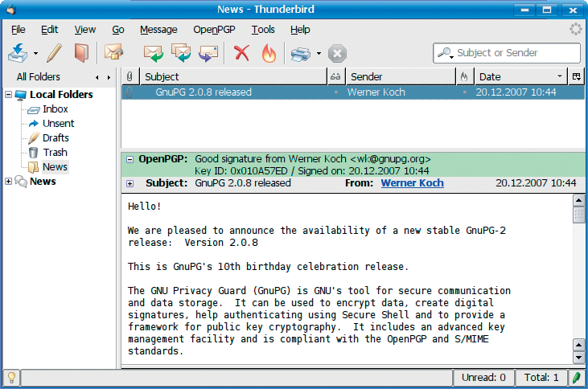
Task: Open the OpenPGP menu
Action: pos(214,30)
